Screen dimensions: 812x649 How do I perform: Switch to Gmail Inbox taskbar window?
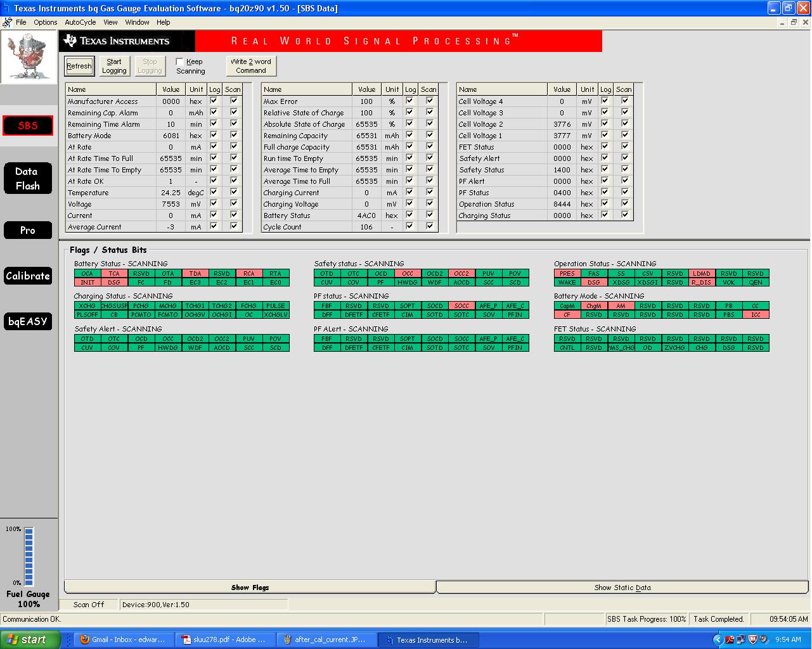tap(123, 639)
